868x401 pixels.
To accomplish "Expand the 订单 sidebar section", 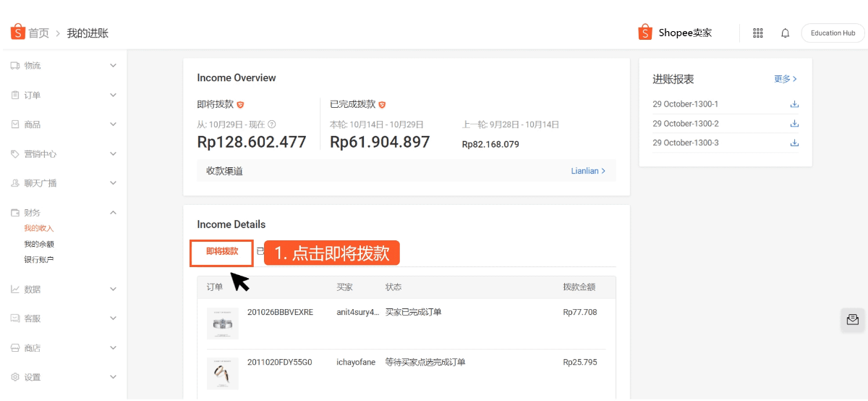I will coord(113,95).
